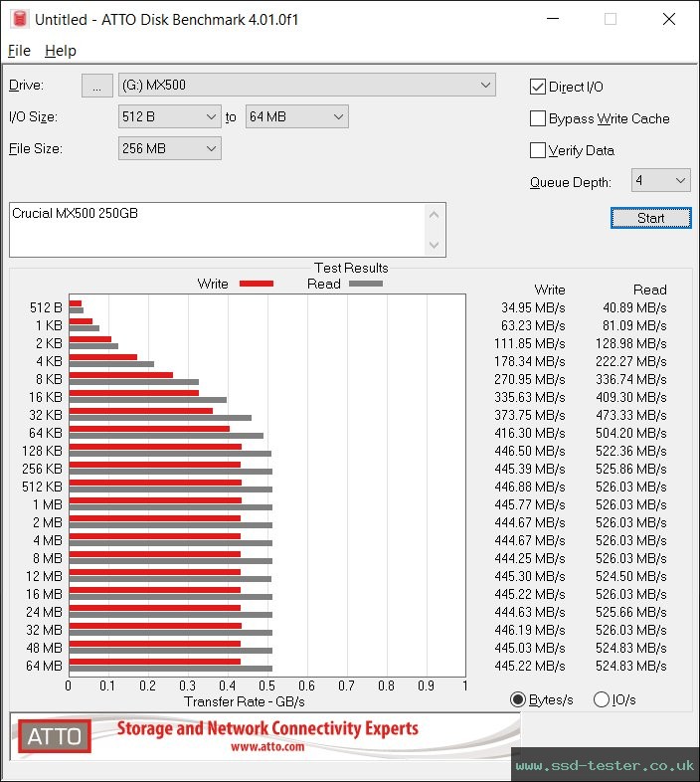The height and width of the screenshot is (782, 700).
Task: Click the 512 B read value 40.89 MB/s
Action: (634, 307)
